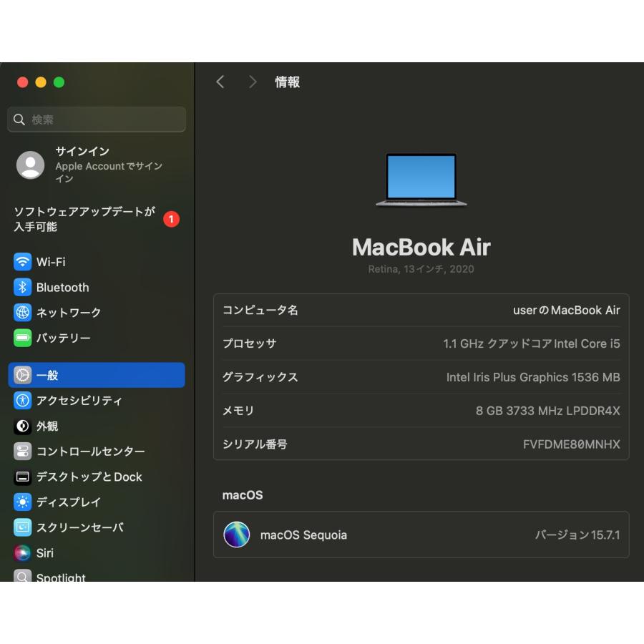Viewport: 644px width, 644px height.
Task: Open the Siri settings icon
Action: [21, 553]
